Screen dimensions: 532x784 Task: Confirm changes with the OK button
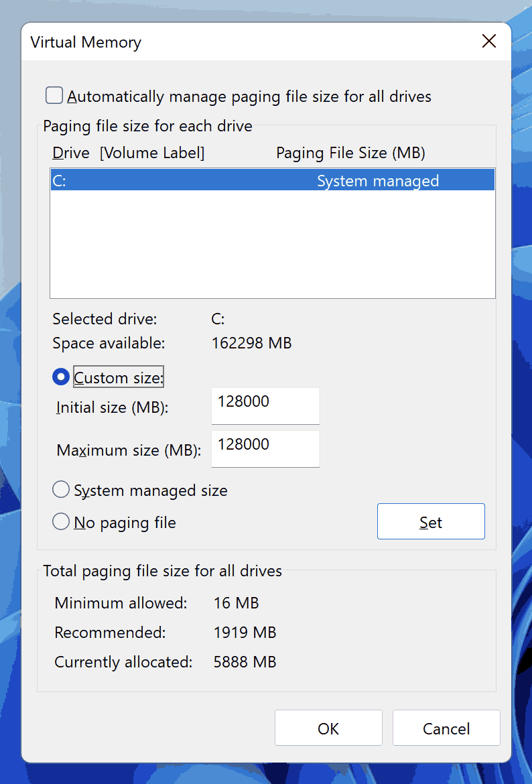coord(328,728)
